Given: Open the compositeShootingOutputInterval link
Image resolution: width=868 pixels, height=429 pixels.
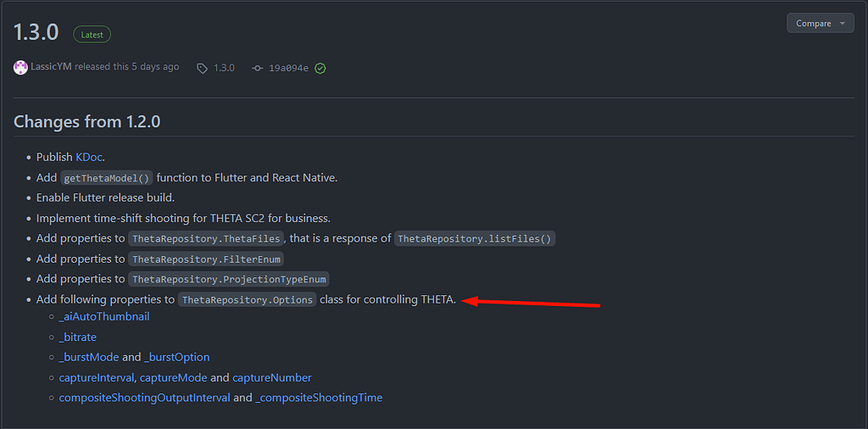Looking at the screenshot, I should 144,398.
